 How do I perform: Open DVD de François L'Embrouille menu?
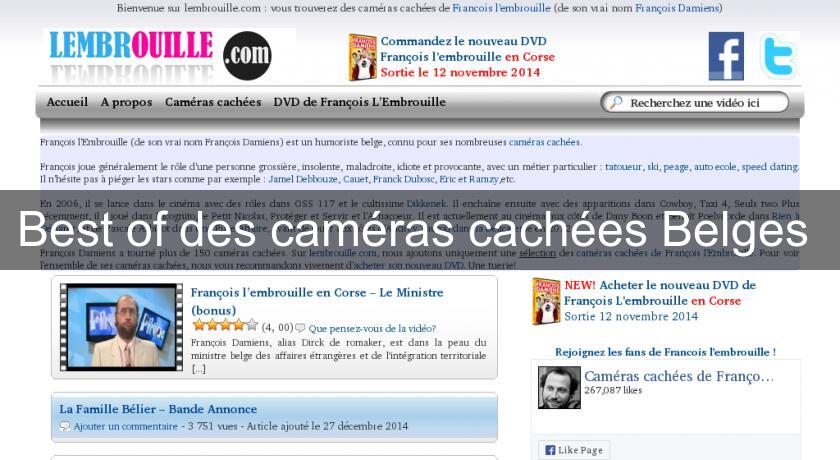(x=359, y=102)
